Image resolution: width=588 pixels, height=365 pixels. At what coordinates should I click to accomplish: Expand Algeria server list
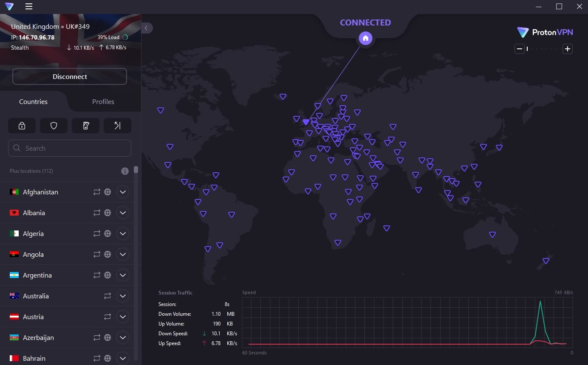pyautogui.click(x=123, y=233)
